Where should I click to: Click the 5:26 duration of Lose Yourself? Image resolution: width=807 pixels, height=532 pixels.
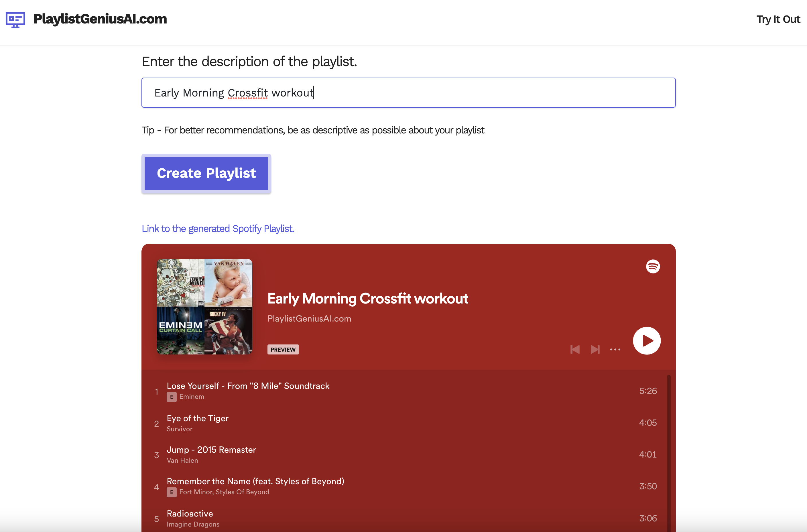(648, 391)
